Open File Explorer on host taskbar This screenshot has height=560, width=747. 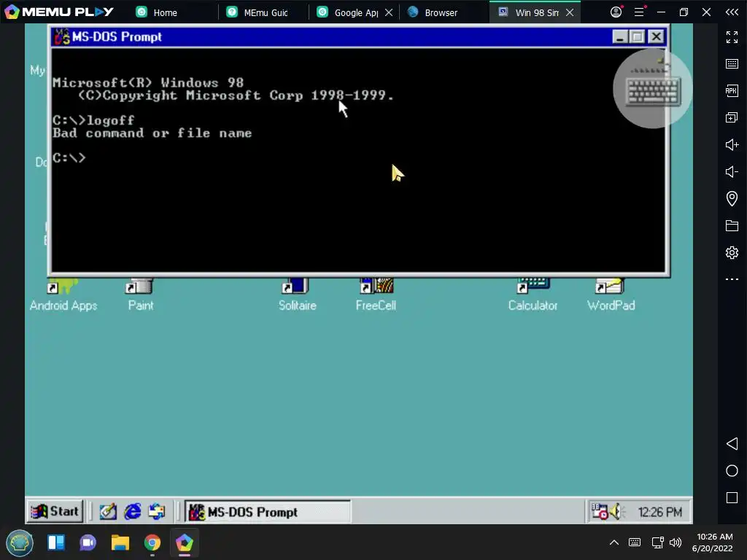click(120, 542)
